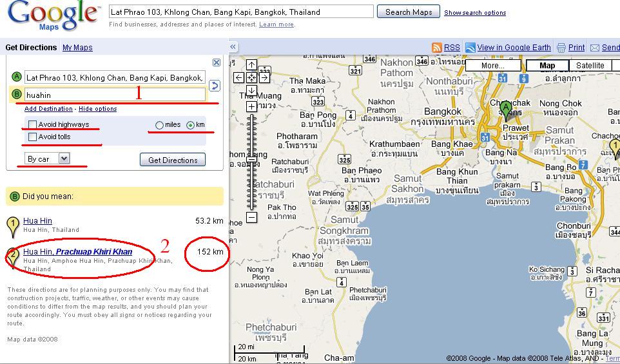Viewport: 620px width, 364px height.
Task: Open the My Maps tab
Action: 77,48
